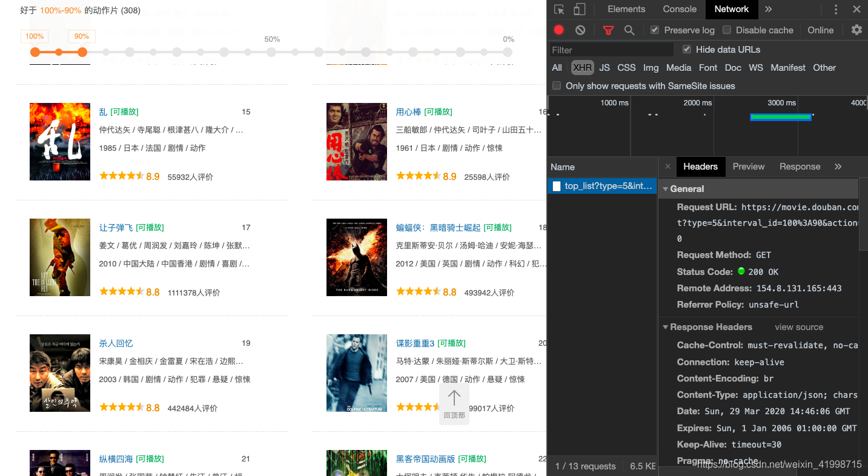Close the request details pane
The height and width of the screenshot is (476, 868).
click(x=668, y=167)
